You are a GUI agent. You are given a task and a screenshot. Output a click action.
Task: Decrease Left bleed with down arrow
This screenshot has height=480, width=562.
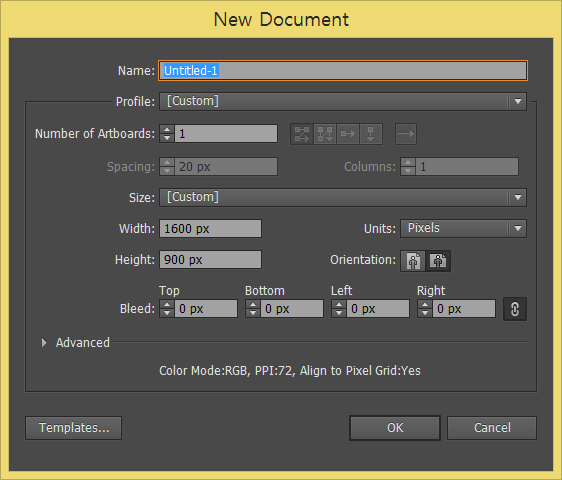pos(339,313)
